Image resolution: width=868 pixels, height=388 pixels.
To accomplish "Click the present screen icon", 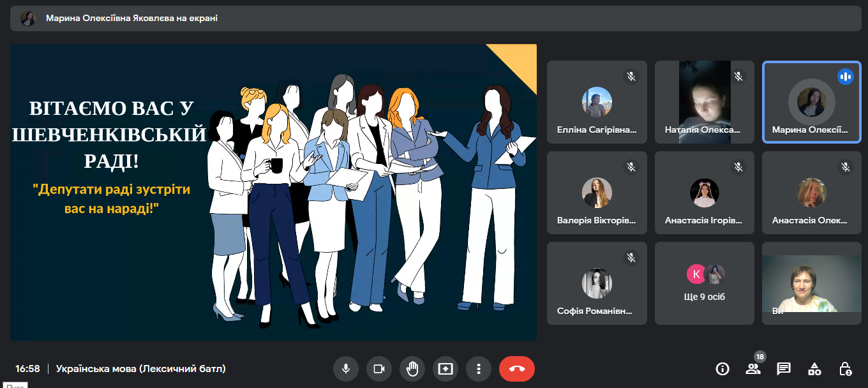I will tap(445, 369).
